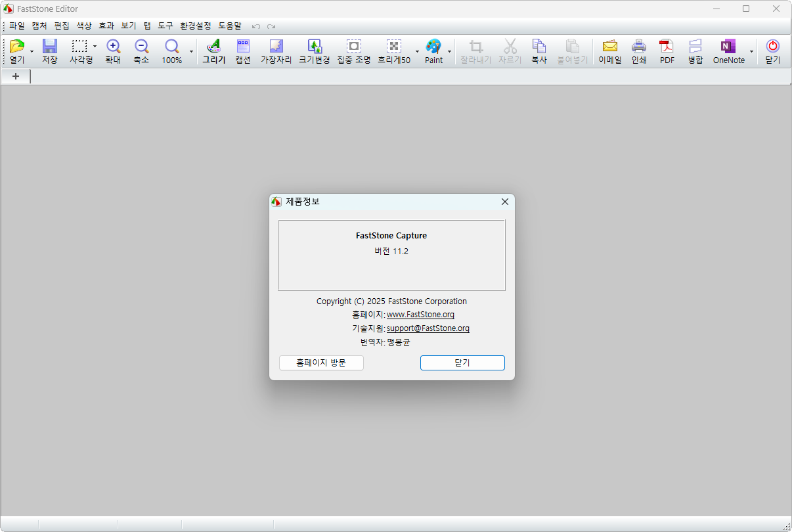Viewport: 792px width, 532px height.
Task: Click the 버전 11.2 version text
Action: point(391,251)
